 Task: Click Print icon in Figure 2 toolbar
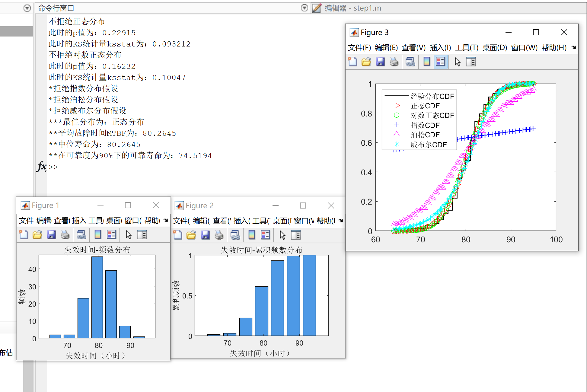coord(219,235)
